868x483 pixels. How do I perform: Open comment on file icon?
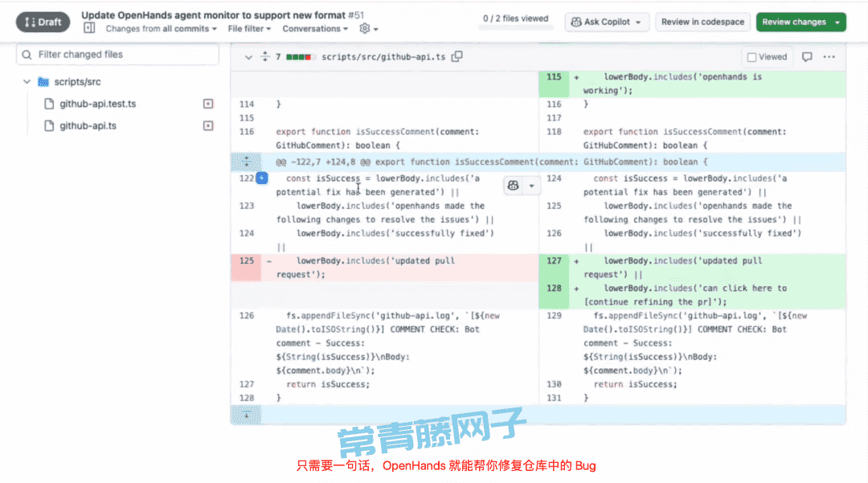807,57
